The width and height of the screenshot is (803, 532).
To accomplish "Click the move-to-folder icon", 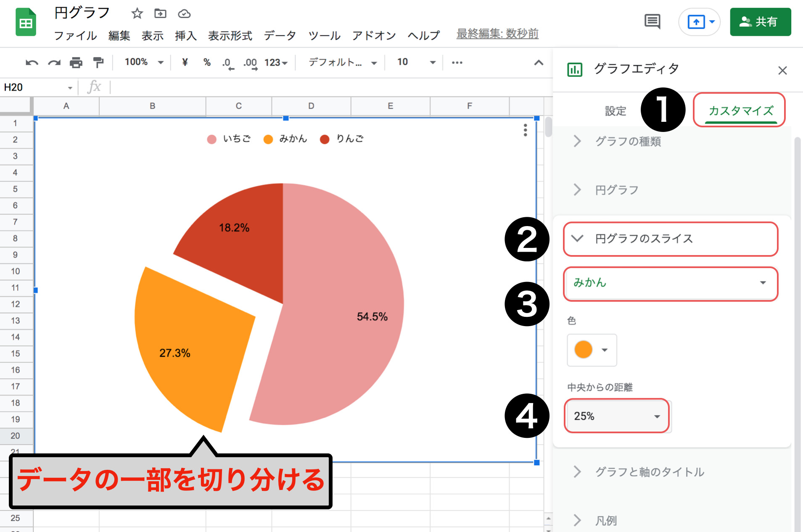I will [x=160, y=13].
